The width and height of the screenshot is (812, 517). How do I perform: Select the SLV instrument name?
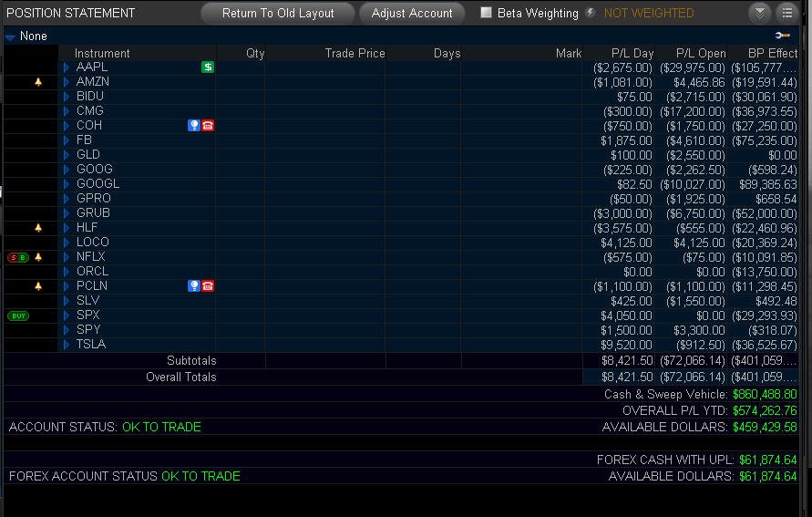(x=87, y=301)
